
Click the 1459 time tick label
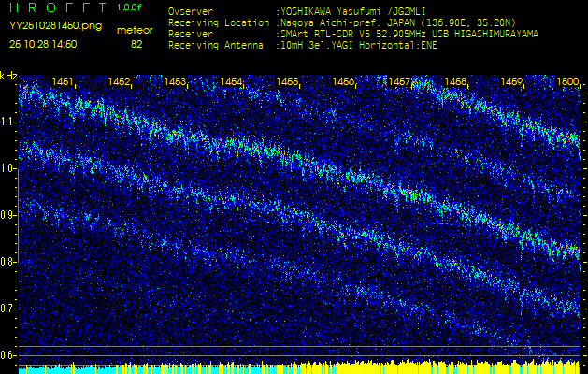coord(511,82)
